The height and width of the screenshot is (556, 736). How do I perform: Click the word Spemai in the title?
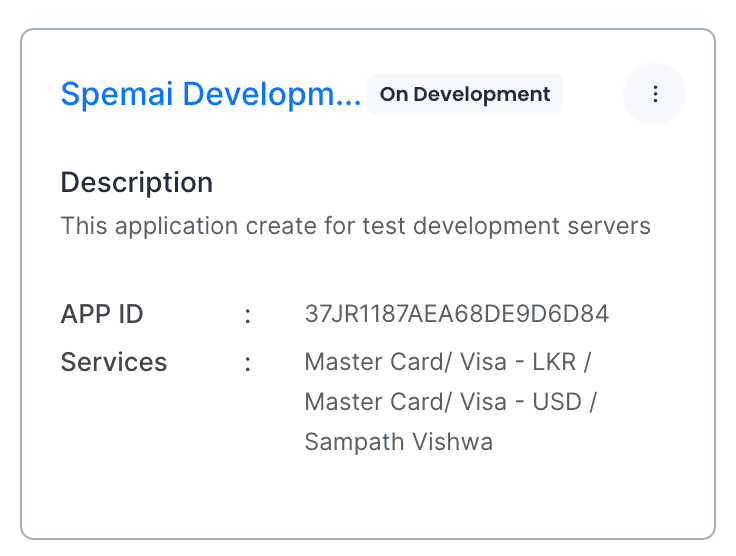pos(105,94)
